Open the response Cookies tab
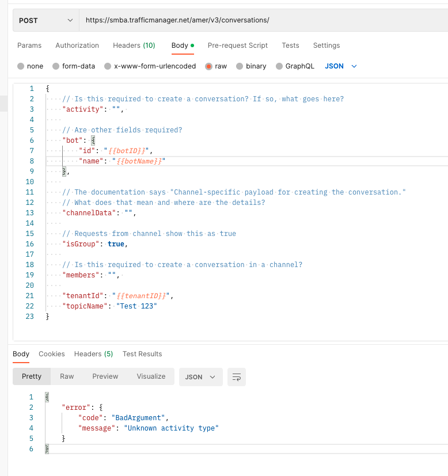The height and width of the screenshot is (476, 448). (x=52, y=354)
